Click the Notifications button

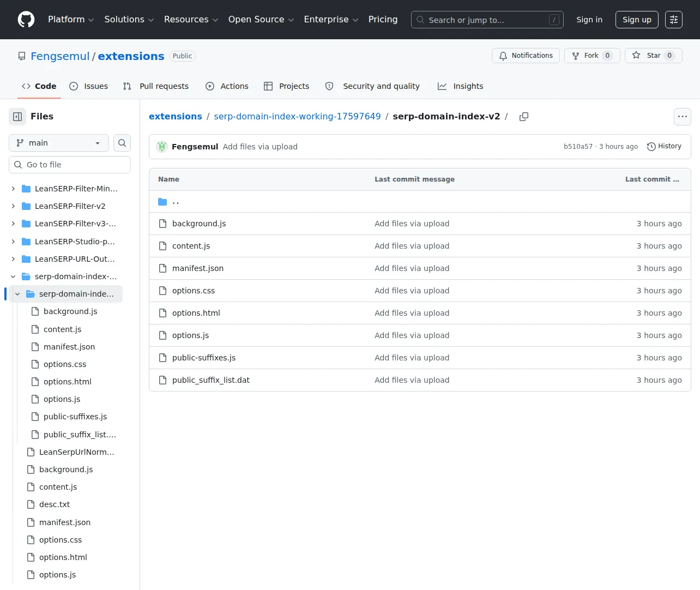click(x=526, y=56)
